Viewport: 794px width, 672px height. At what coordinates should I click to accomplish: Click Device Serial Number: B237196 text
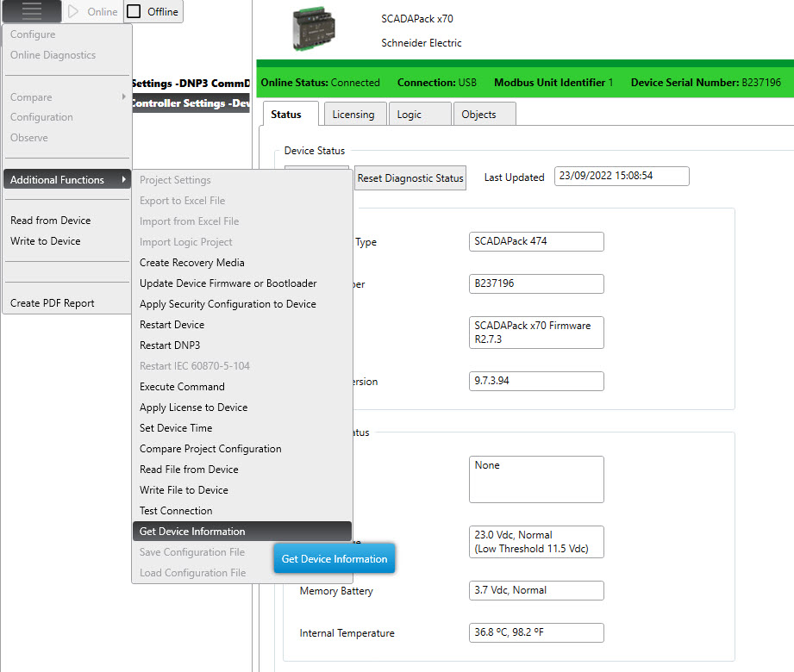[x=706, y=83]
